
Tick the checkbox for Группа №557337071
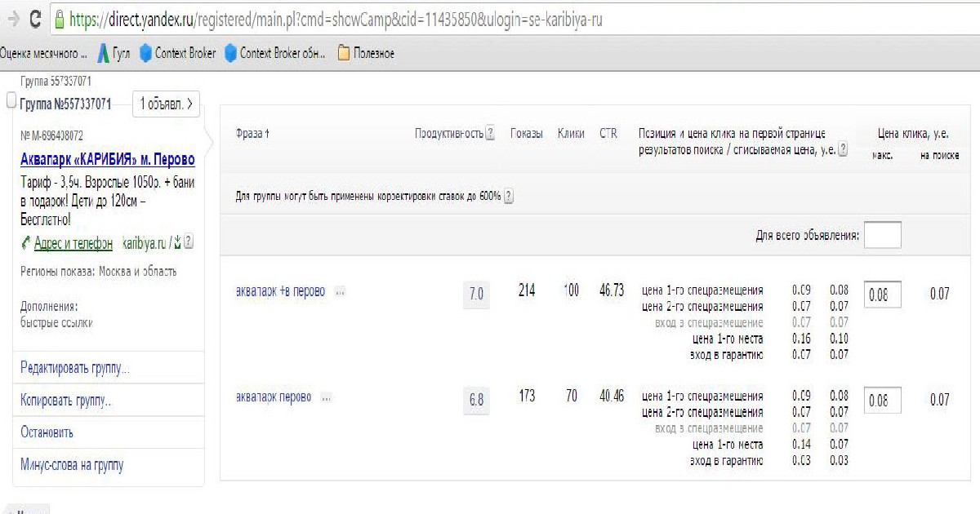(x=11, y=101)
